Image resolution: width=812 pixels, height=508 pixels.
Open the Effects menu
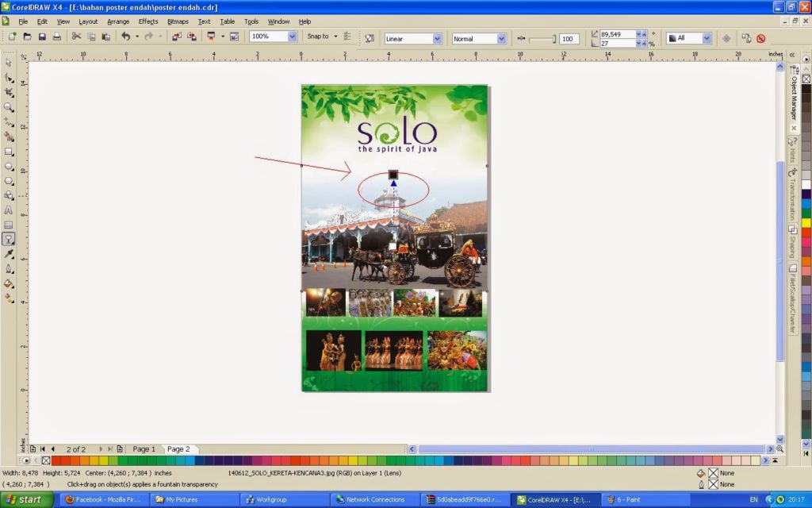coord(148,21)
